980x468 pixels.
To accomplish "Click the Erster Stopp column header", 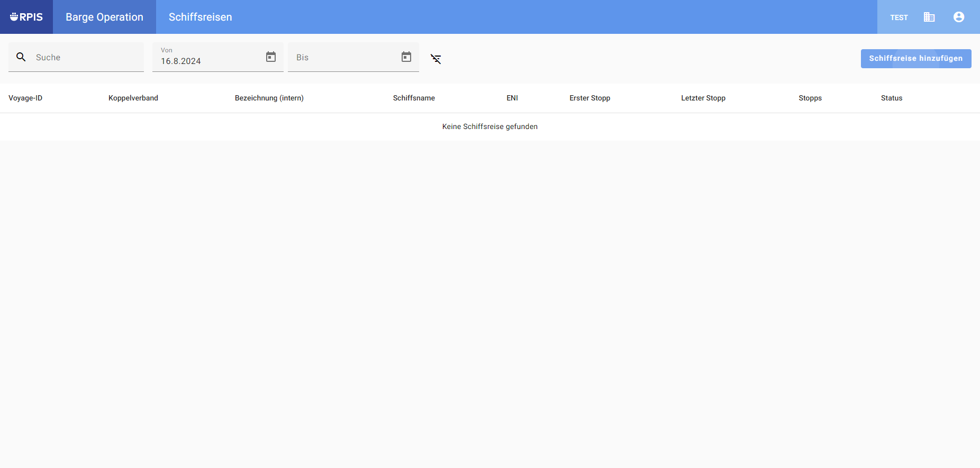I will click(x=589, y=98).
